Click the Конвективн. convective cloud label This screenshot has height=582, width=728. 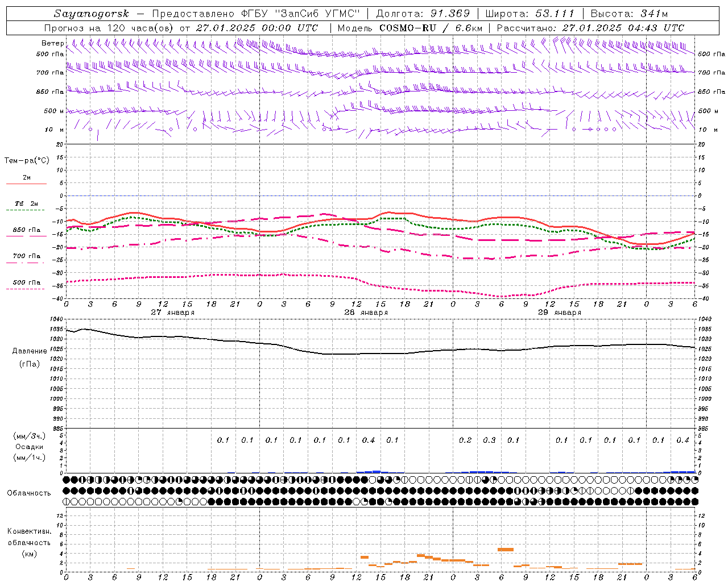29,531
